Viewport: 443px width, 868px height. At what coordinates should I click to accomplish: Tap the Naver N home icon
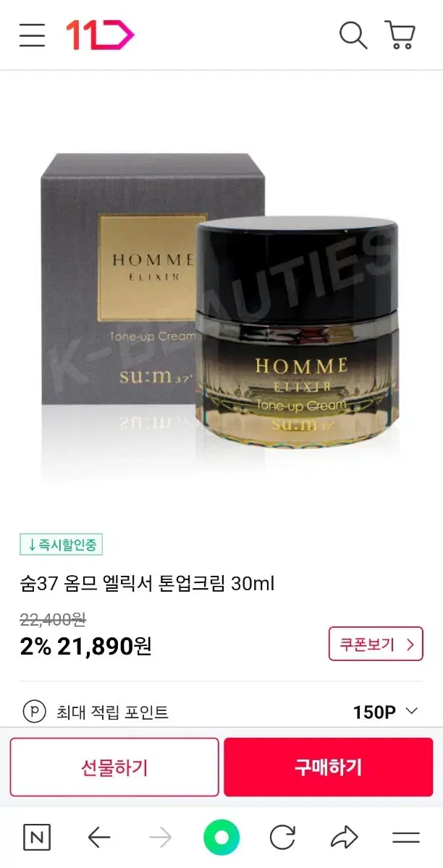tap(37, 838)
